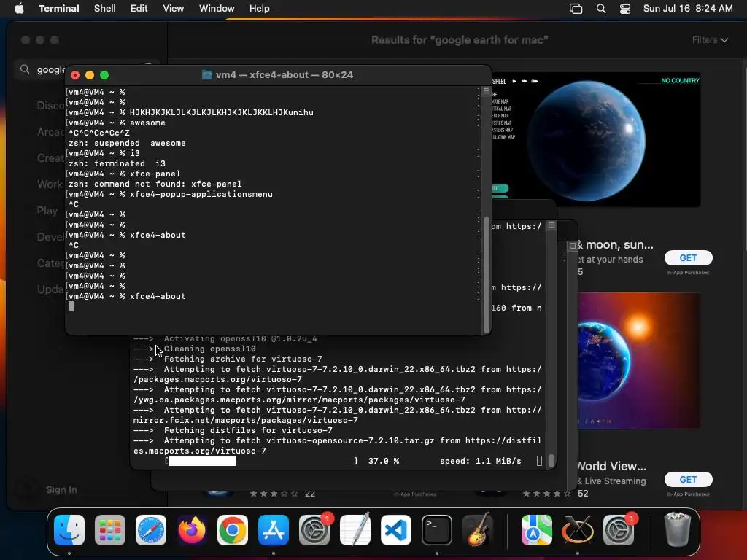Click the search results heading for google earth

pyautogui.click(x=460, y=40)
